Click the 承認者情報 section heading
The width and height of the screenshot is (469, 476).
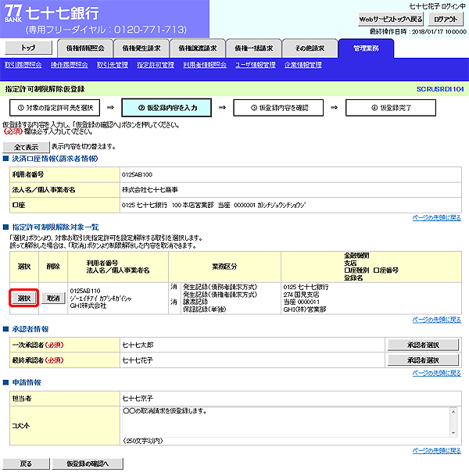point(30,329)
